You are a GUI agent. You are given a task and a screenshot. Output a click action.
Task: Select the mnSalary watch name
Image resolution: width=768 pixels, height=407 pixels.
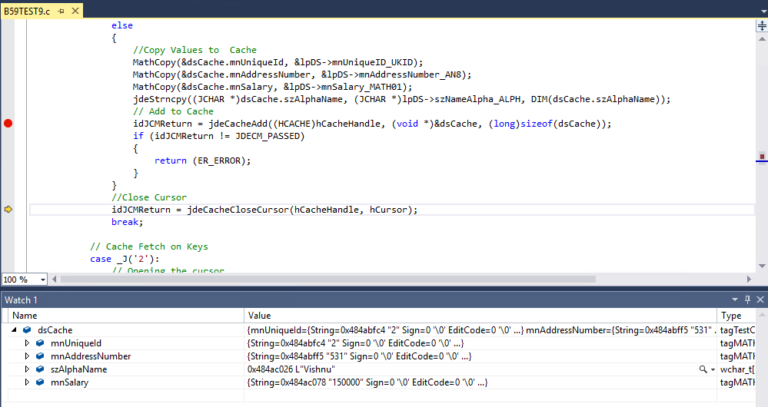click(x=70, y=383)
